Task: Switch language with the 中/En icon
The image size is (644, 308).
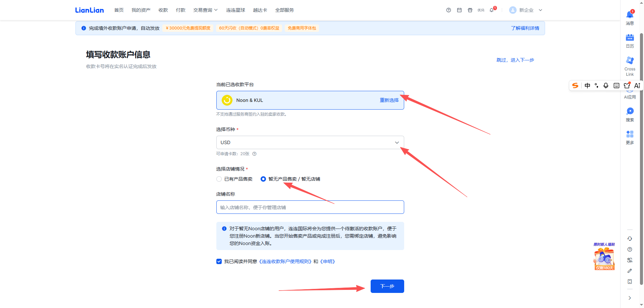Action: [x=630, y=260]
